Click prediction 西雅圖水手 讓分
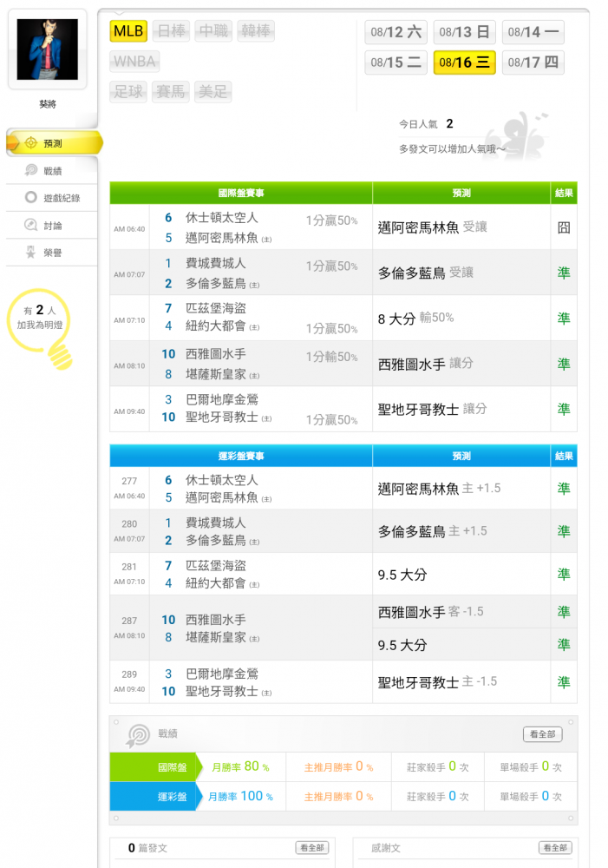This screenshot has width=608, height=868. [426, 364]
